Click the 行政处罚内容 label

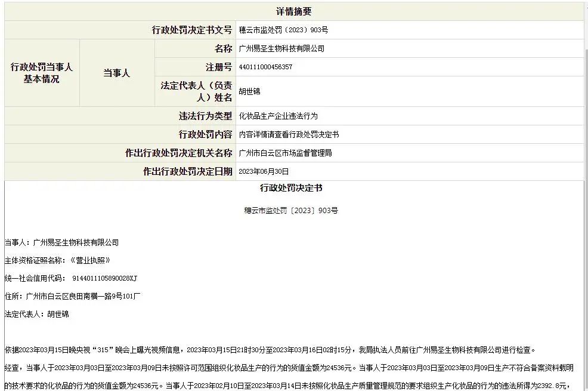(206, 134)
